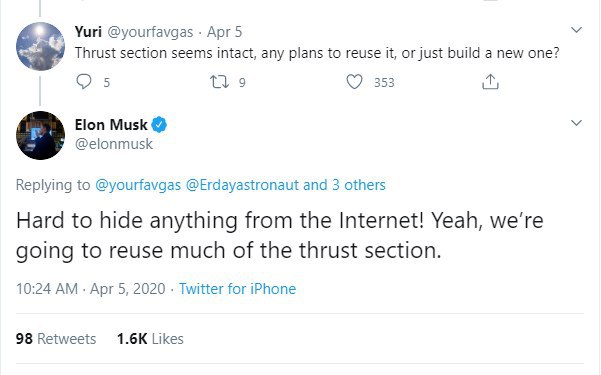The width and height of the screenshot is (601, 375).
Task: Click Elon Musk's verified badge icon
Action: (159, 125)
